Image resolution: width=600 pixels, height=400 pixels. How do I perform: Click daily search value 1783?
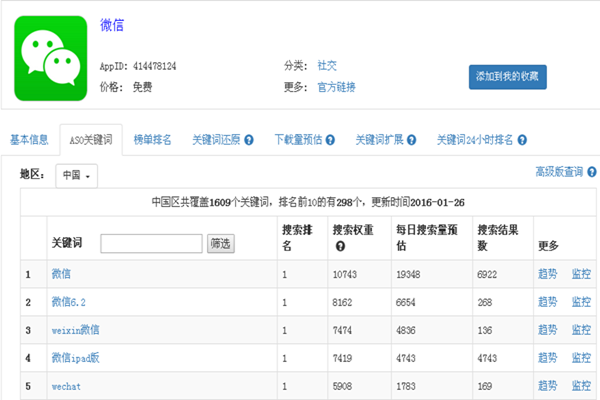click(x=406, y=386)
